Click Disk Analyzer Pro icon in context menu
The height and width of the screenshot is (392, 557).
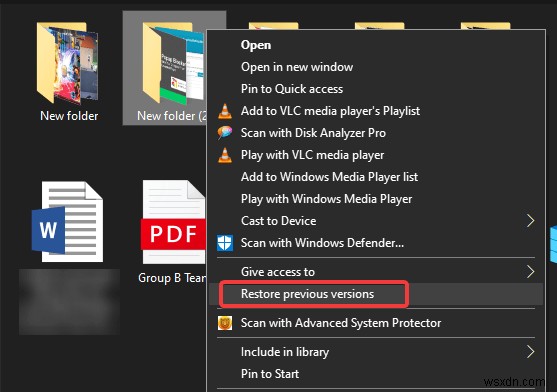tap(225, 133)
